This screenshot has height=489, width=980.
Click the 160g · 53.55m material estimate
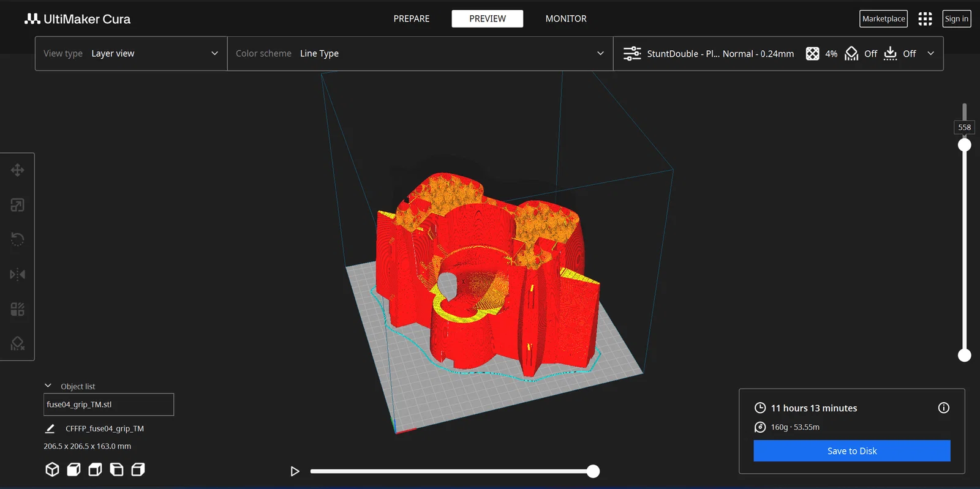click(795, 427)
